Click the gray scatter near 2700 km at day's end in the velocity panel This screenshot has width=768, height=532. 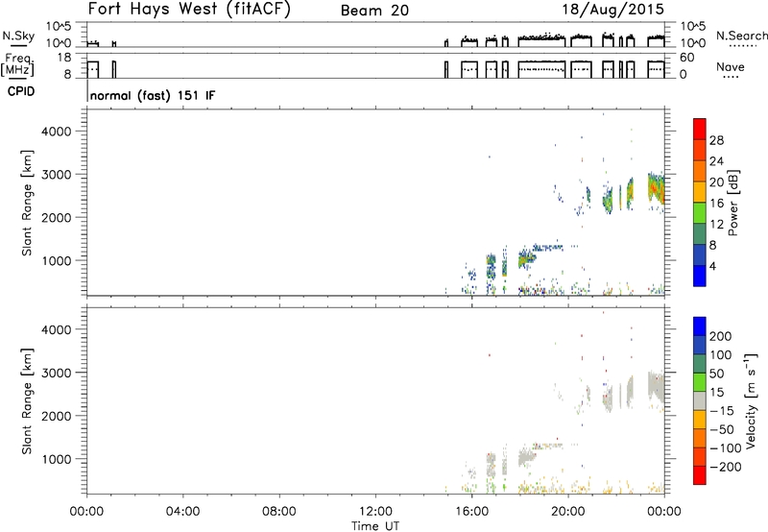(656, 386)
